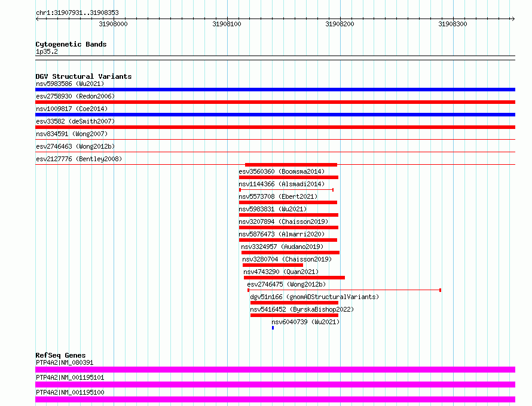Click the red bar under dgv51n166
This screenshot has height=406, width=532.
click(295, 303)
